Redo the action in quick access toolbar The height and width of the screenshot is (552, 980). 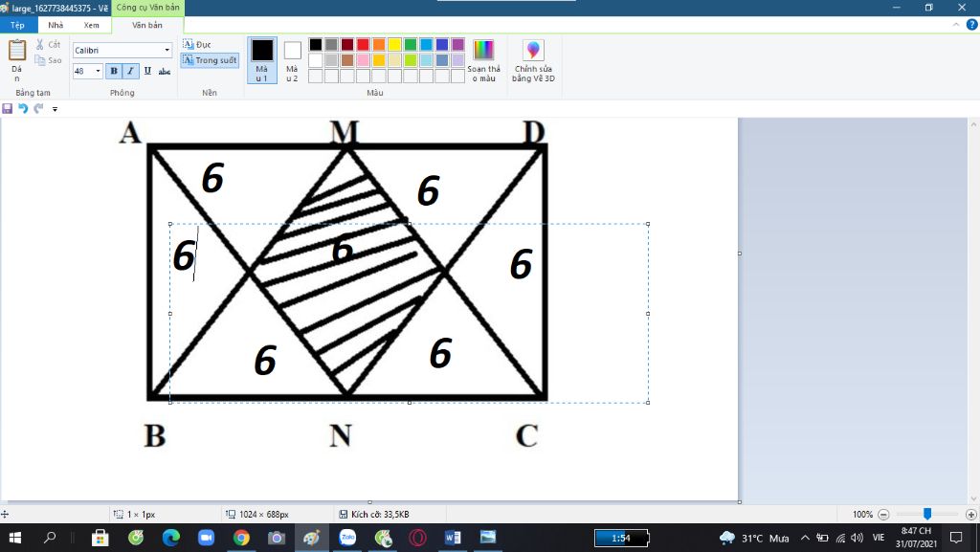tap(38, 109)
